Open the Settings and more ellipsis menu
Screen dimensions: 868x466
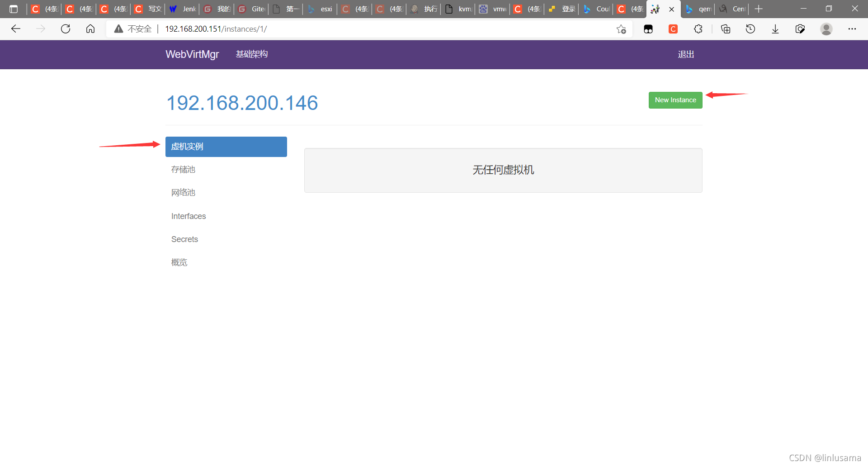coord(852,29)
